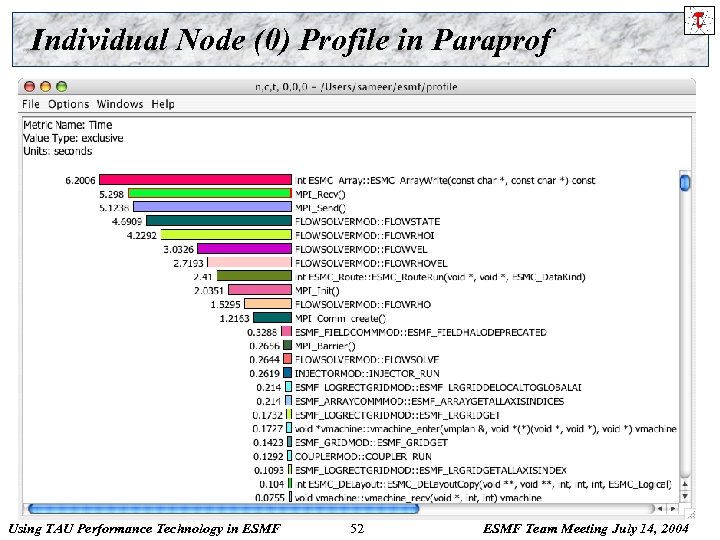The height and width of the screenshot is (540, 720).
Task: Select the lavender MPI_Send() bar
Action: [x=212, y=207]
